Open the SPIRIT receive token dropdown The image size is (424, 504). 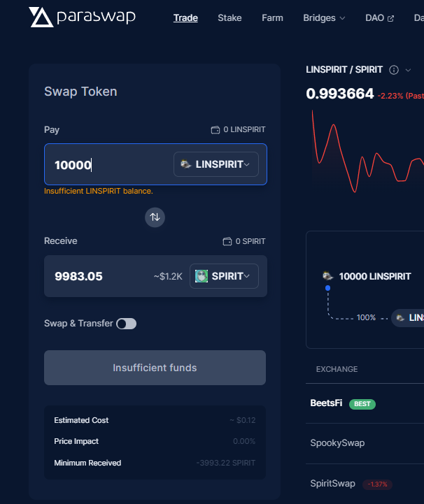[x=224, y=276]
